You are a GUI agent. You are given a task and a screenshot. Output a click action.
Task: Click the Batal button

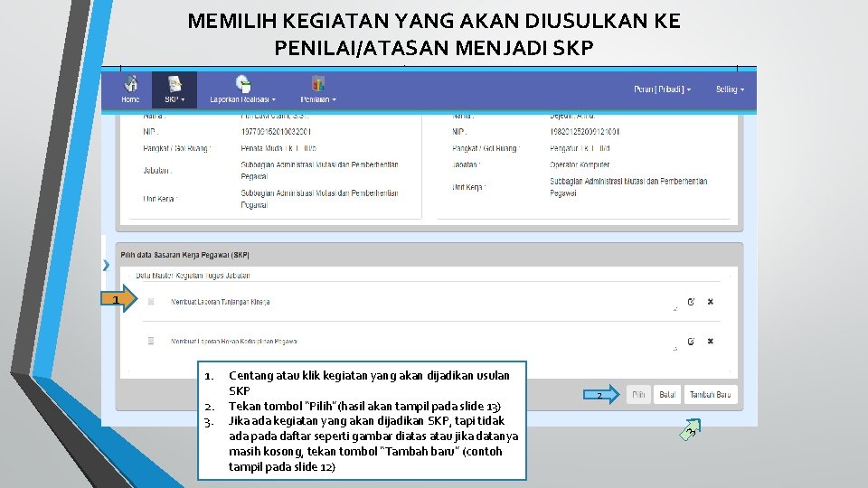point(667,395)
